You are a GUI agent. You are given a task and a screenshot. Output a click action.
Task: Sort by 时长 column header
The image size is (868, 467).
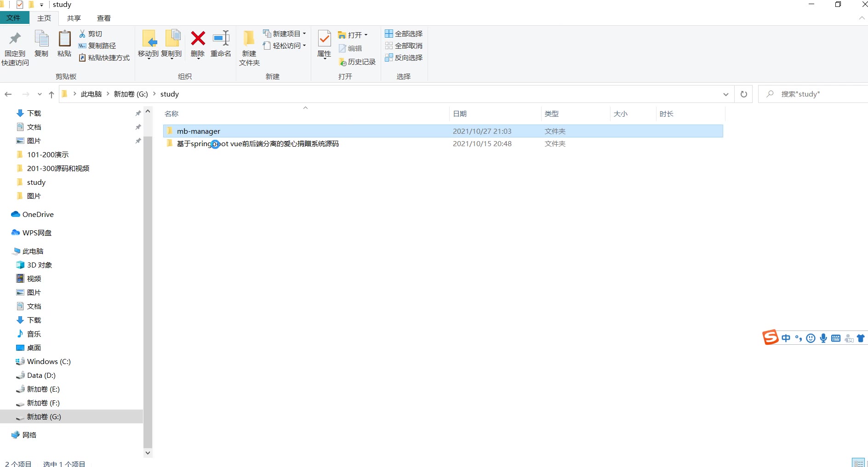(691, 114)
